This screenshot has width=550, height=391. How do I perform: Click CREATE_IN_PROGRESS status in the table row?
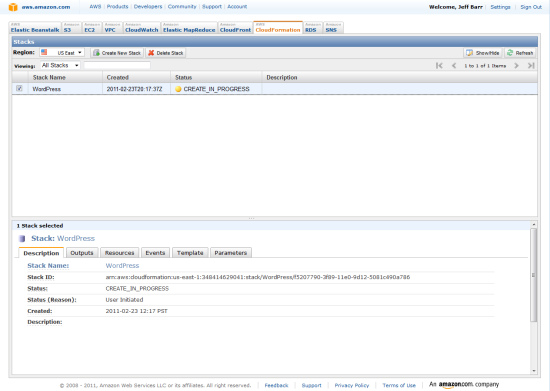[216, 89]
